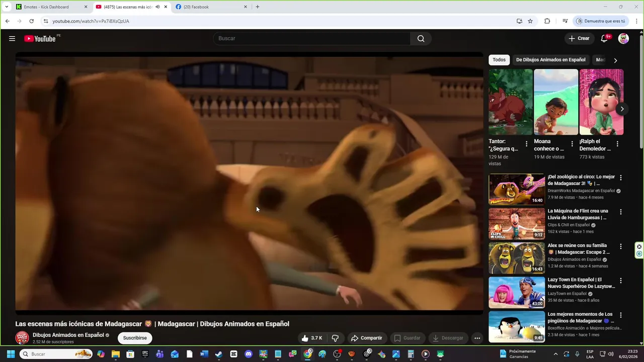Screen dimensions: 644x362
Task: Select De Dibujos Animados en Español chip
Action: click(x=550, y=60)
